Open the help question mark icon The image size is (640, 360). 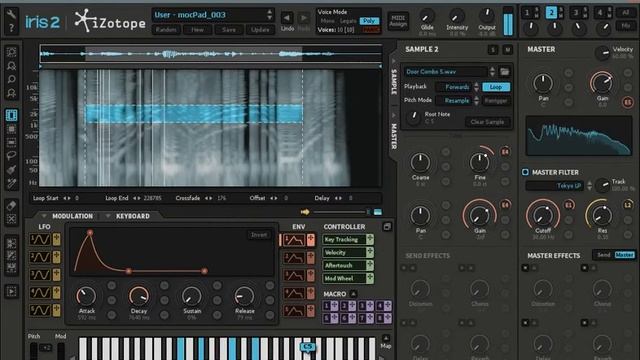[x=11, y=28]
